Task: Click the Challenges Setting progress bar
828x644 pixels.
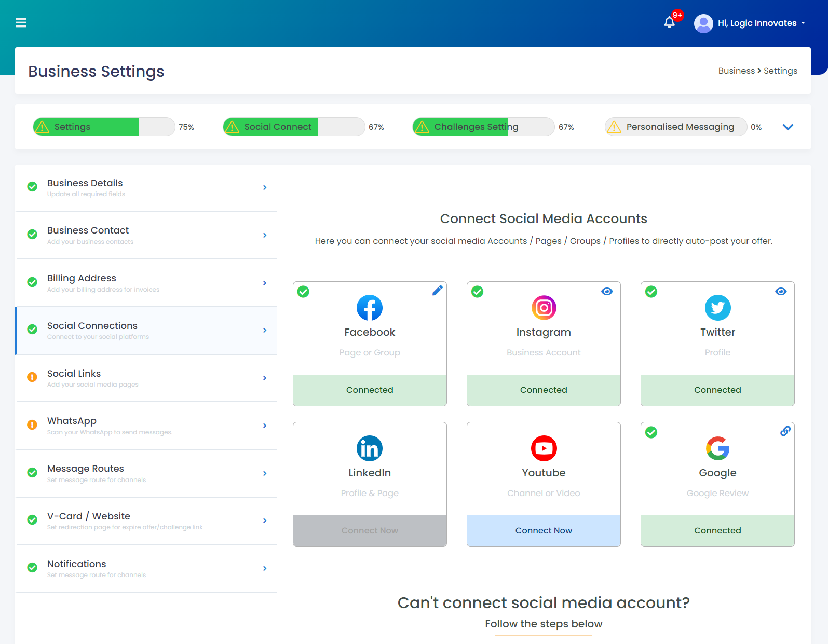Action: pyautogui.click(x=483, y=127)
